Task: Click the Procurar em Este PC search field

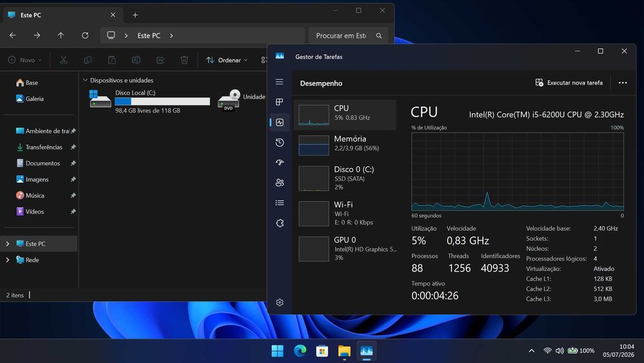Action: pos(348,35)
